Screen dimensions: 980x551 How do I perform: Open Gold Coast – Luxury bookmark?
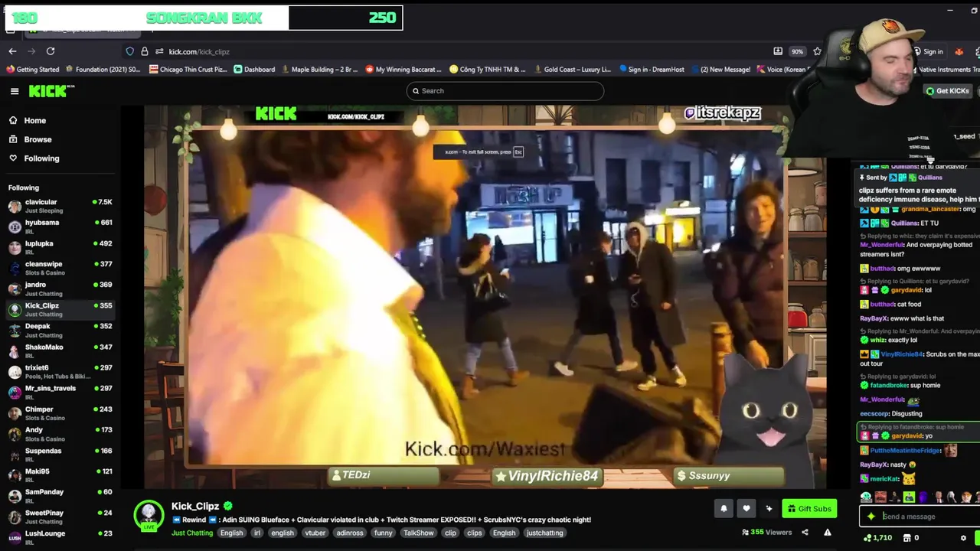(572, 70)
